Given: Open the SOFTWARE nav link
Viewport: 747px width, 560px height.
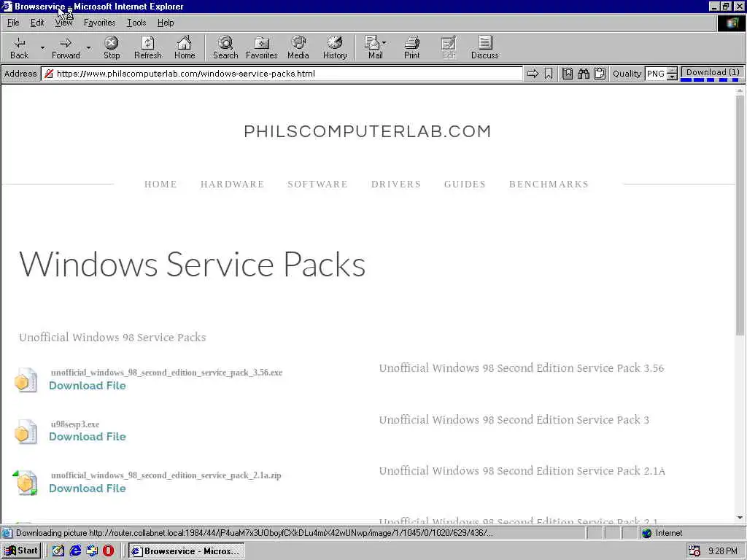Looking at the screenshot, I should pyautogui.click(x=317, y=184).
